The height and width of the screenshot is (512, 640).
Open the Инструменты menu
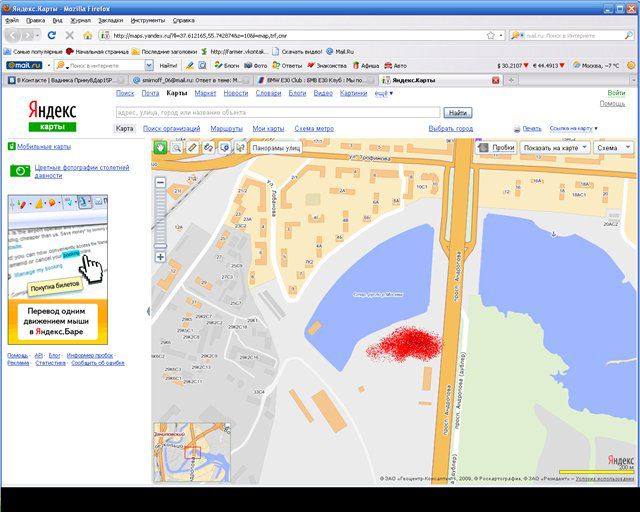click(148, 20)
